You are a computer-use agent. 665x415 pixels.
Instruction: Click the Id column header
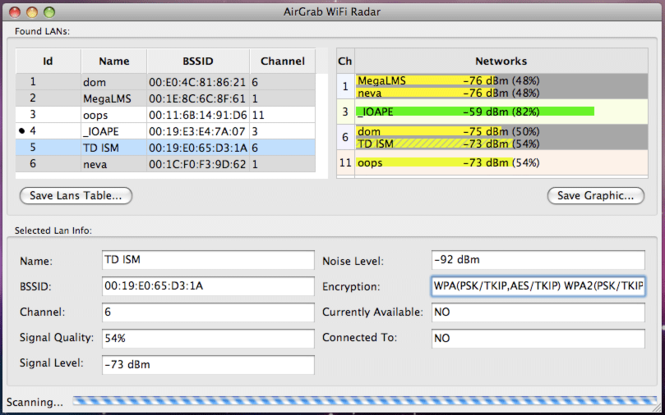point(47,61)
